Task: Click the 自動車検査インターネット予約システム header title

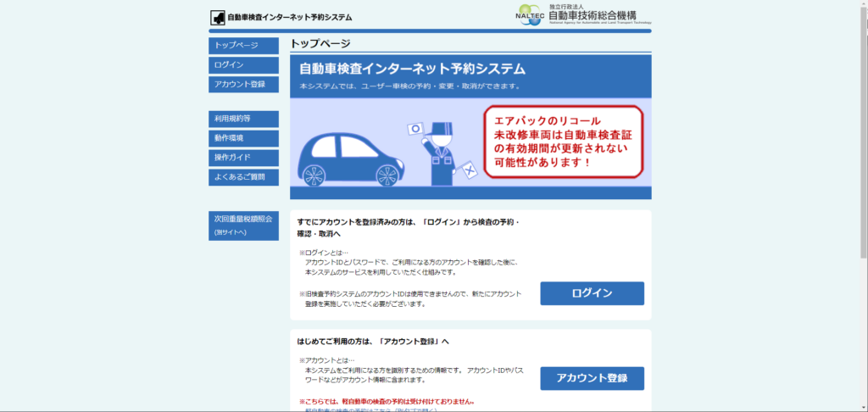Action: (x=289, y=17)
